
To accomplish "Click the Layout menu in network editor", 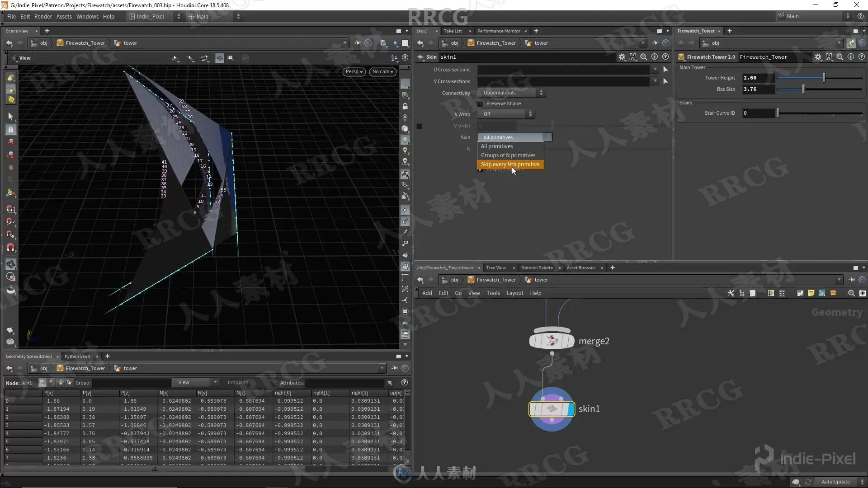I will tap(514, 293).
